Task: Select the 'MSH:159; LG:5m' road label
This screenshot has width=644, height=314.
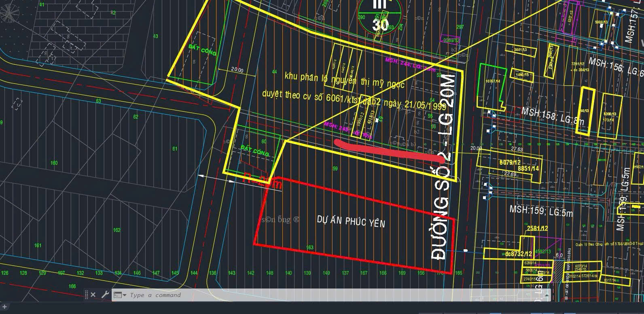Action: click(x=540, y=211)
